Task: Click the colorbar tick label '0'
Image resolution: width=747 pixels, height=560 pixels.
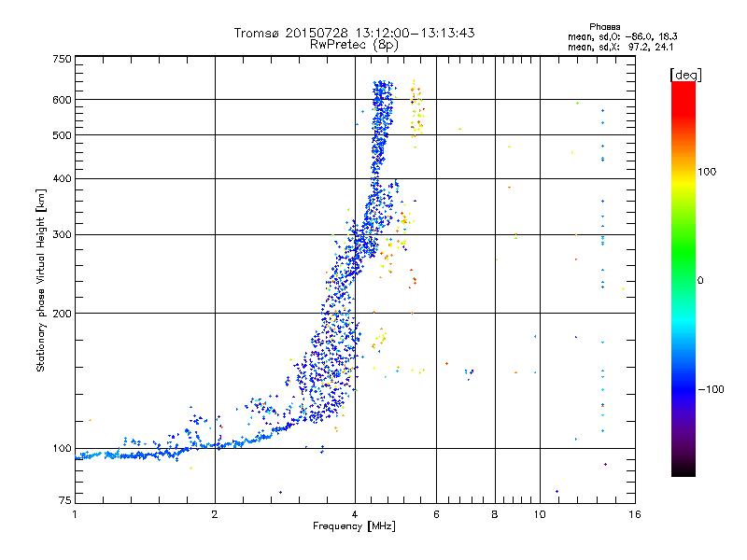Action: (x=700, y=281)
